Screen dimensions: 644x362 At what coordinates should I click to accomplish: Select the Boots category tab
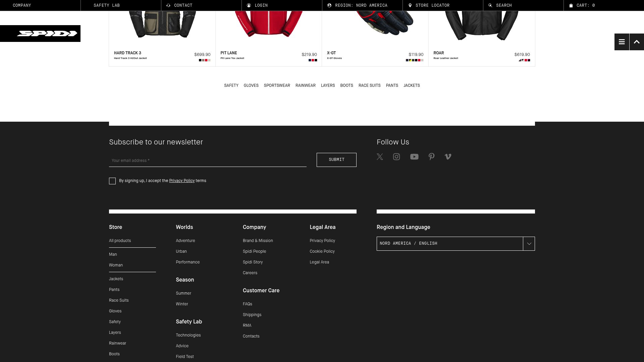point(346,85)
